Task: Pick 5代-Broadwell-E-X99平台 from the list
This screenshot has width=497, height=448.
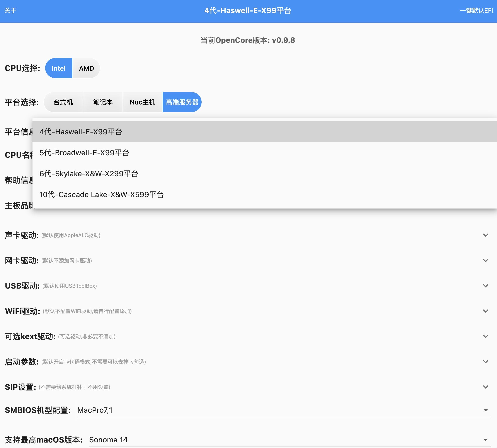Action: point(84,153)
